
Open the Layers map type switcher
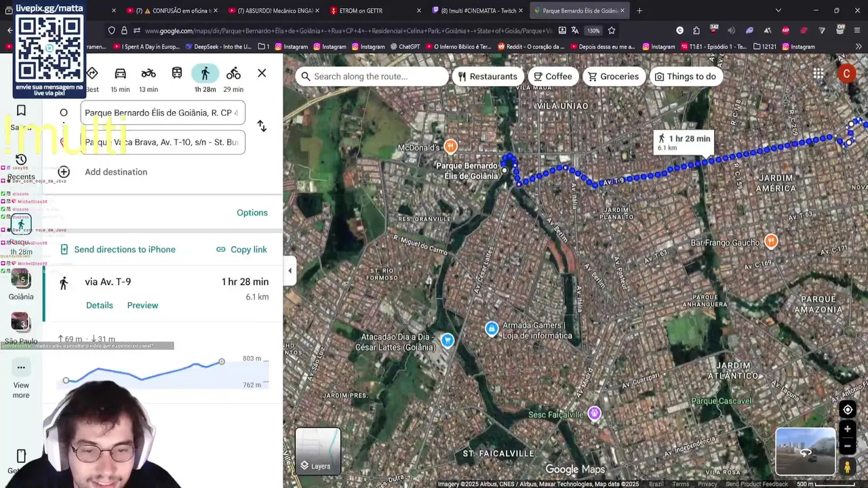(x=318, y=451)
